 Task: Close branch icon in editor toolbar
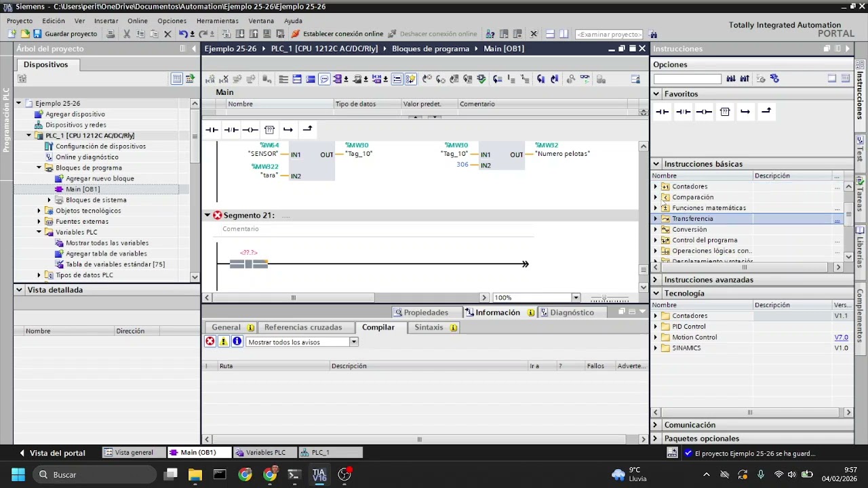[x=307, y=129]
